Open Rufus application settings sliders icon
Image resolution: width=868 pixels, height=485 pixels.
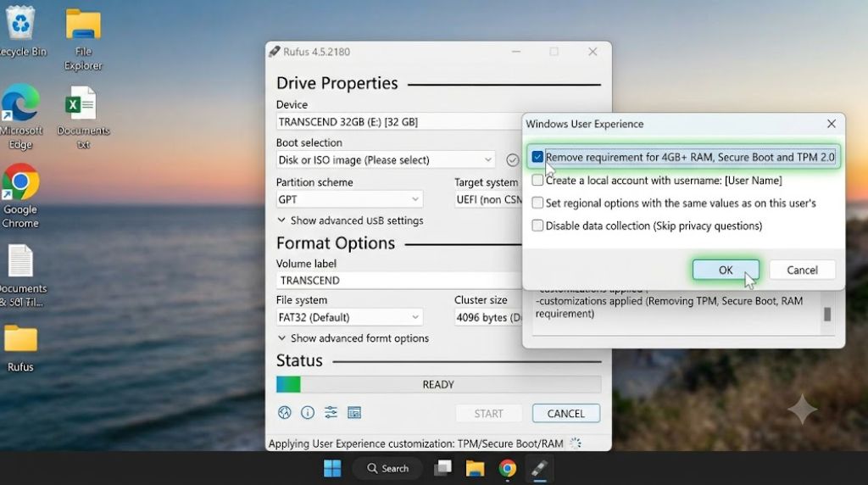(x=331, y=412)
